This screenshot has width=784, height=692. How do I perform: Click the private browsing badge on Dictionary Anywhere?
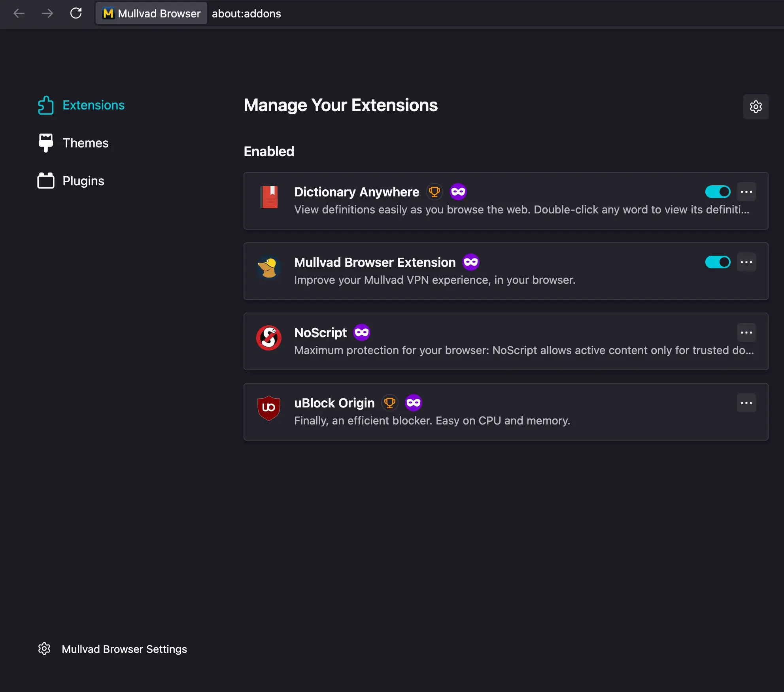[x=458, y=192]
